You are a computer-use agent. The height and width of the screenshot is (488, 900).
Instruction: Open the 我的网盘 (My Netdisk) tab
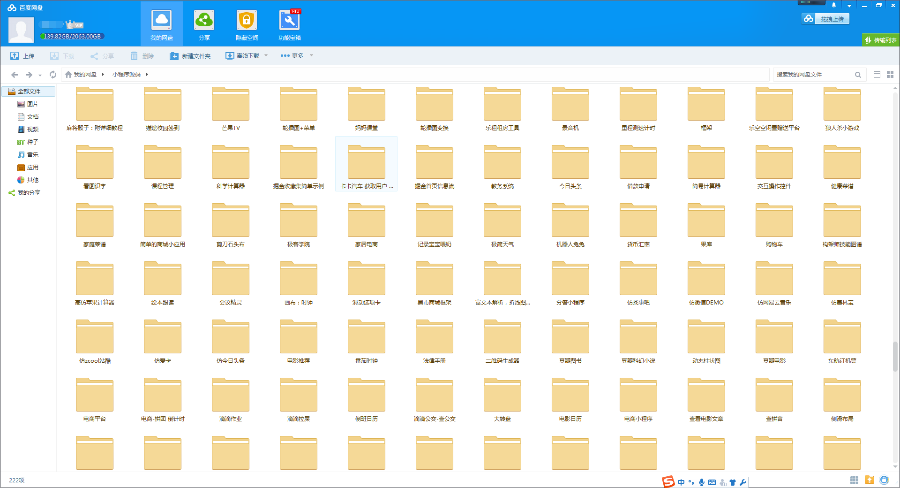coord(161,23)
